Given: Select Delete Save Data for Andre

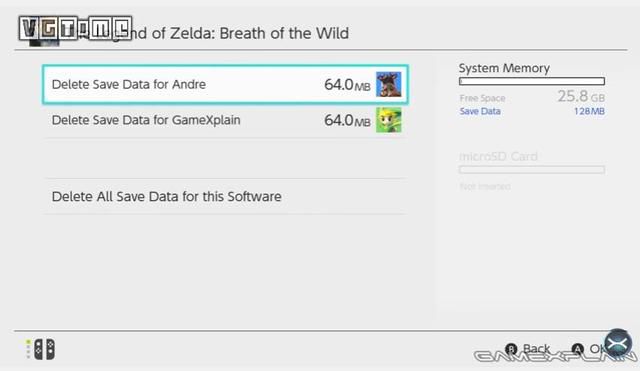Looking at the screenshot, I should 225,84.
